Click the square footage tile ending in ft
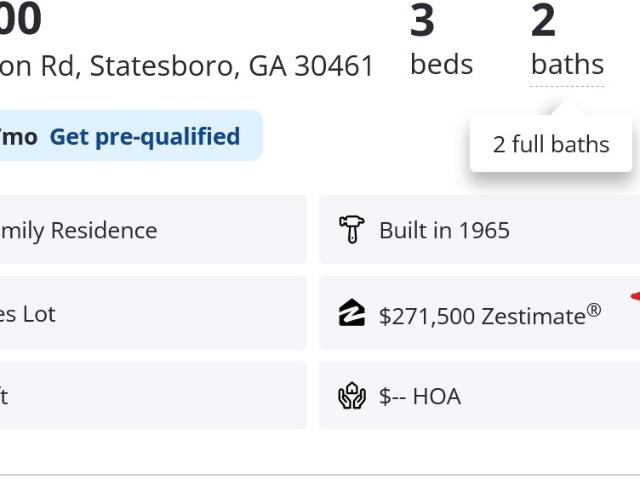The height and width of the screenshot is (480, 640). click(150, 396)
